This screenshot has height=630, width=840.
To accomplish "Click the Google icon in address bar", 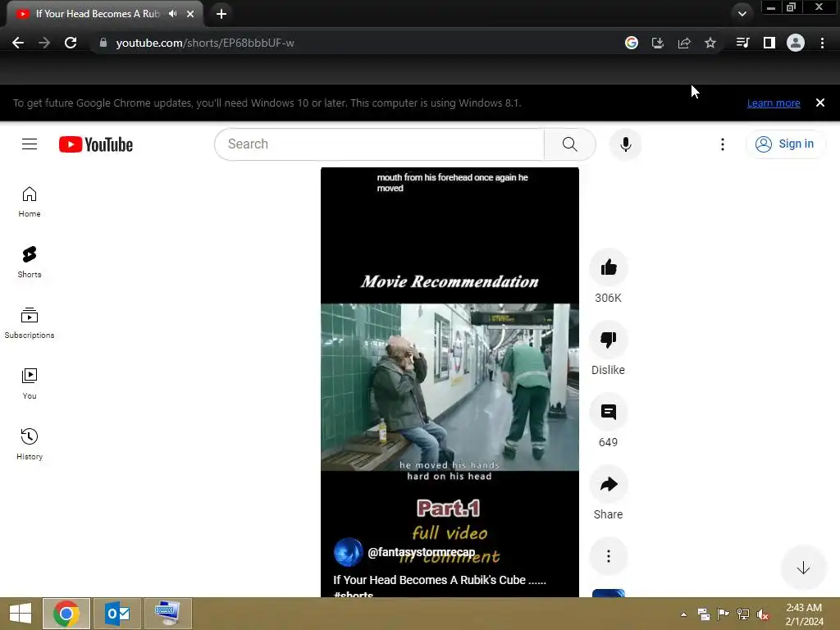I will coord(631,43).
